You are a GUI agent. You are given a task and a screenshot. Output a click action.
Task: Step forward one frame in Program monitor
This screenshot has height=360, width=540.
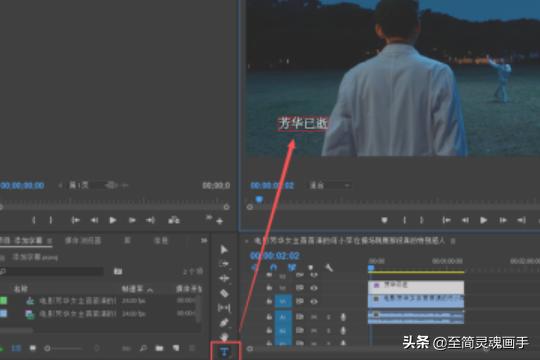(x=503, y=220)
